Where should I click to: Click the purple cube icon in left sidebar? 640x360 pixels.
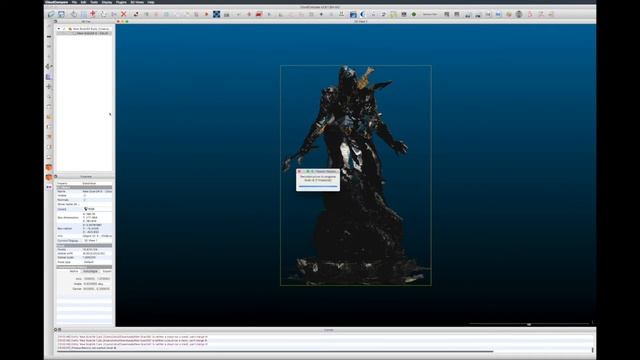pos(49,77)
